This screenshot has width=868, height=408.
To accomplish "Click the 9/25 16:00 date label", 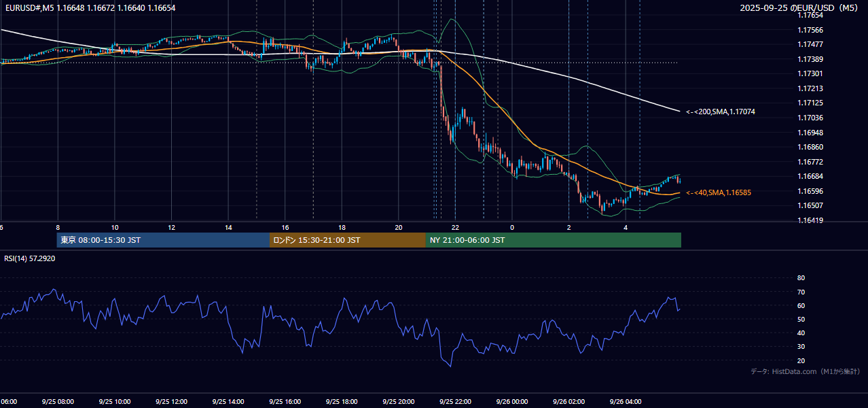I will (285, 402).
